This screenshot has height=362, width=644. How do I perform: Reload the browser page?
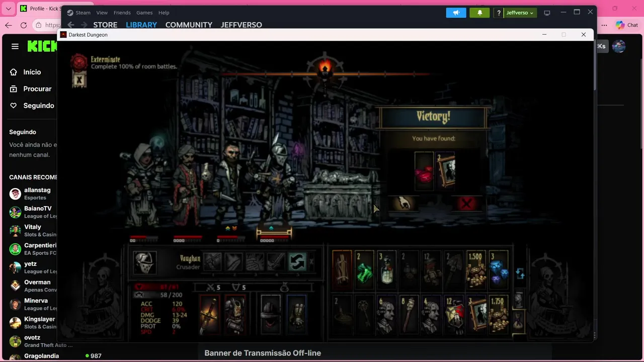pyautogui.click(x=24, y=25)
